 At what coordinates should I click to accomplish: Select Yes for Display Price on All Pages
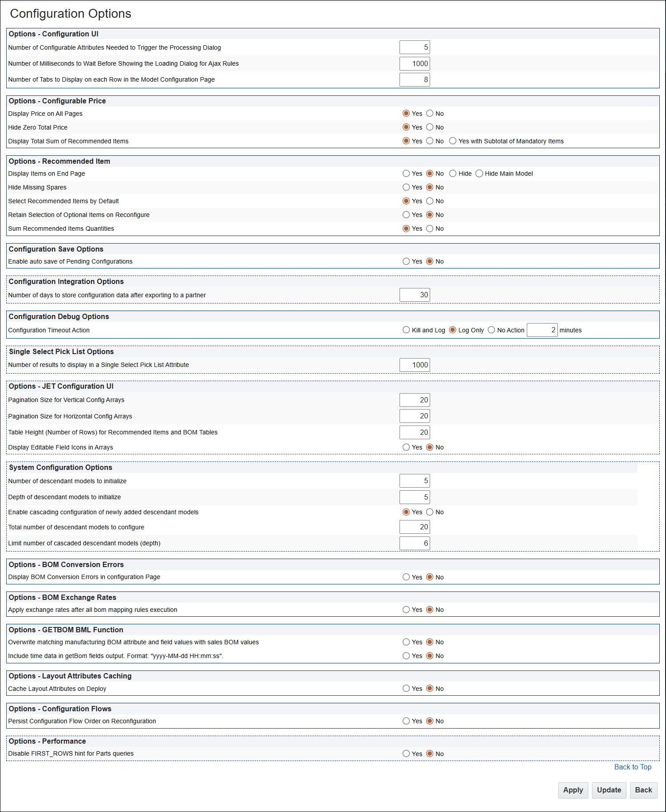(x=406, y=114)
